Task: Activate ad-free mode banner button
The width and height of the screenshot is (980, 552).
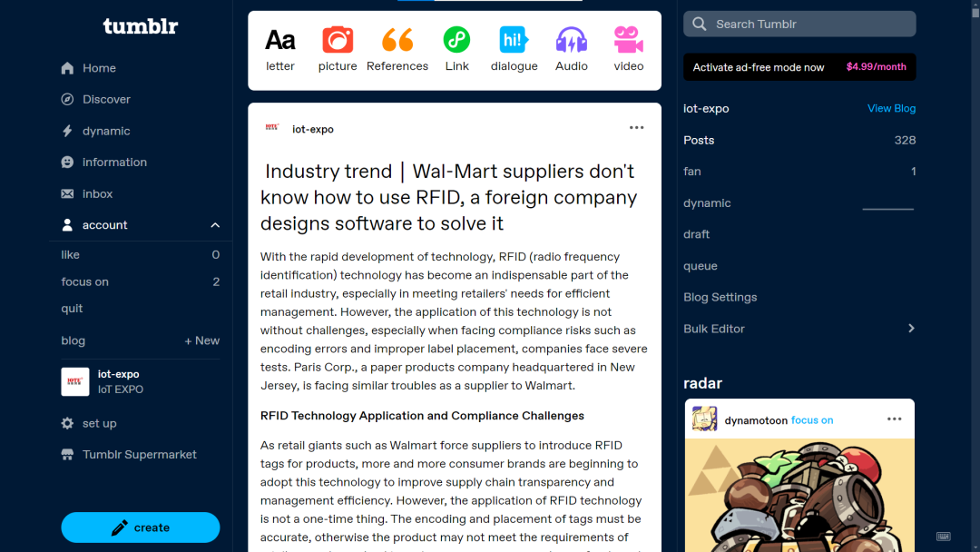Action: (x=799, y=67)
